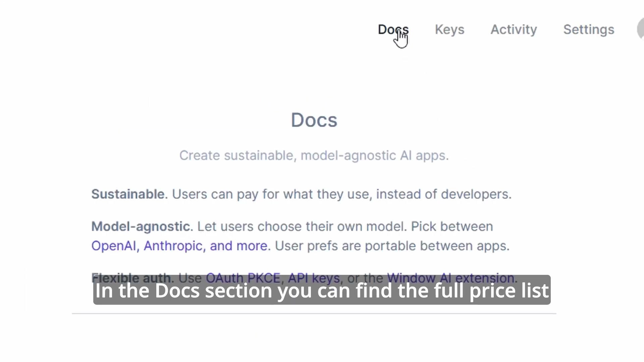644x362 pixels.
Task: Click the user avatar circle at top right
Action: click(641, 29)
